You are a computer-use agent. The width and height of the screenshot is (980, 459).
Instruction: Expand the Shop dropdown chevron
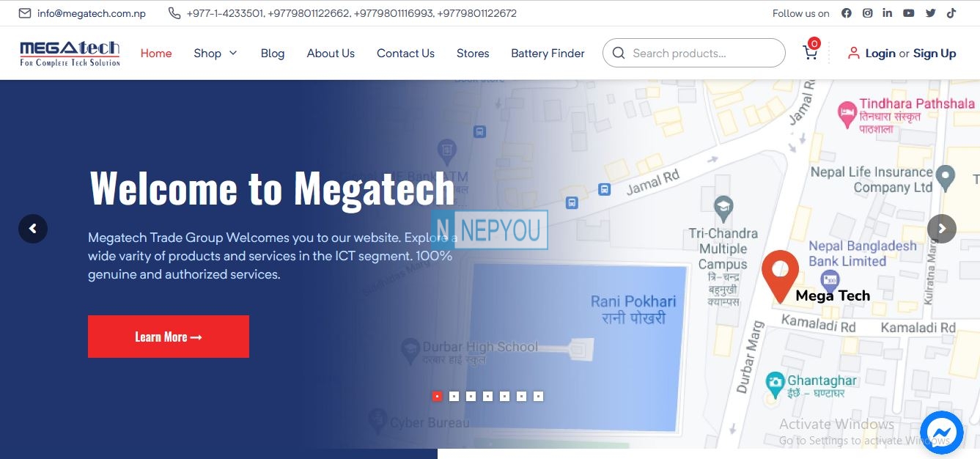pos(233,53)
